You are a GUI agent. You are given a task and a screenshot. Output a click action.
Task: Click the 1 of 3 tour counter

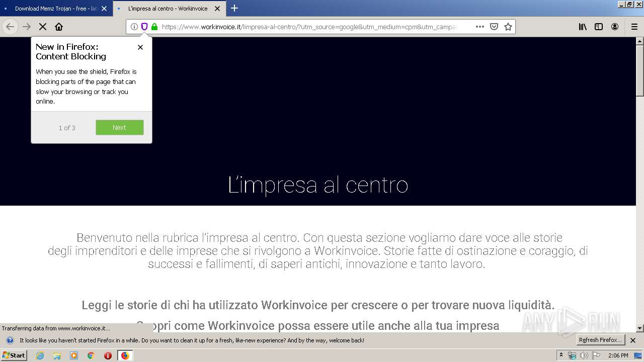pos(67,128)
